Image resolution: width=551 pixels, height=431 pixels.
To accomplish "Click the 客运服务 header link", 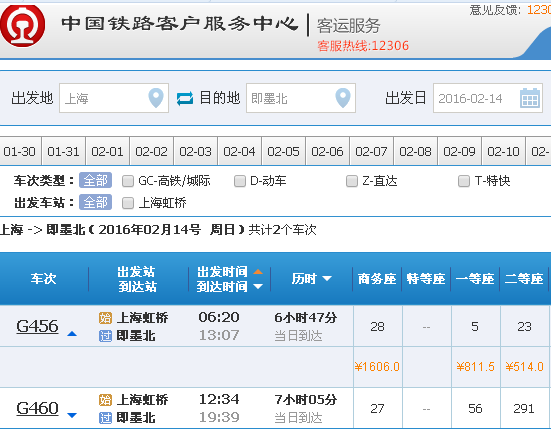I will (x=348, y=26).
